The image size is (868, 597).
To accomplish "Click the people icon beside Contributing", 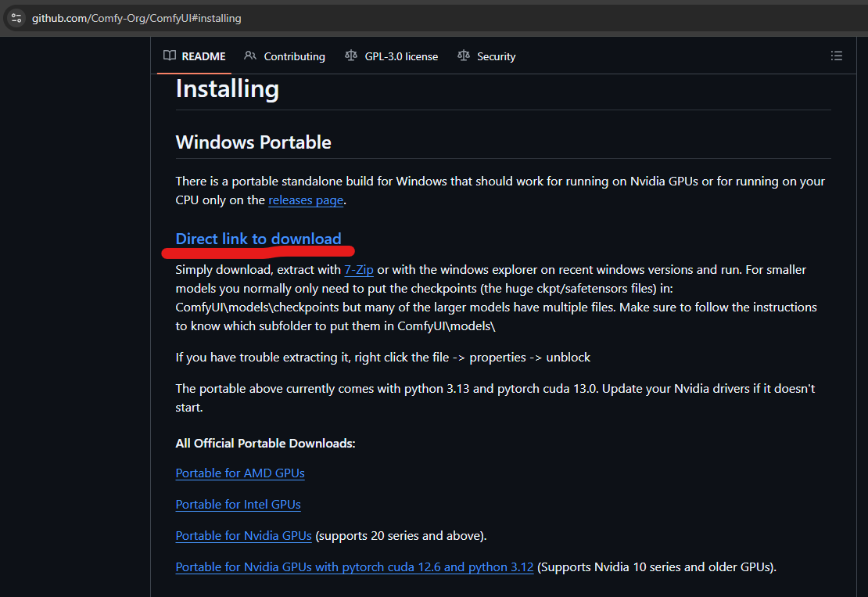I will (x=250, y=56).
